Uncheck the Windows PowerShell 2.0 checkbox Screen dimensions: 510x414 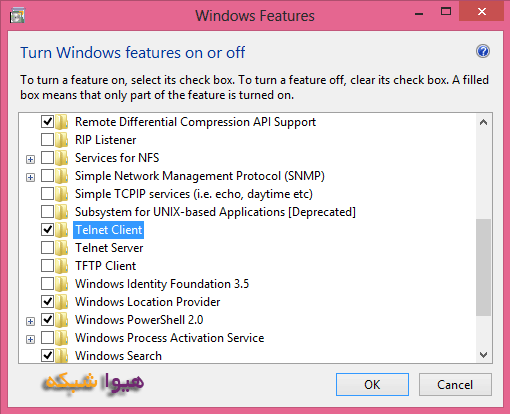(x=47, y=319)
